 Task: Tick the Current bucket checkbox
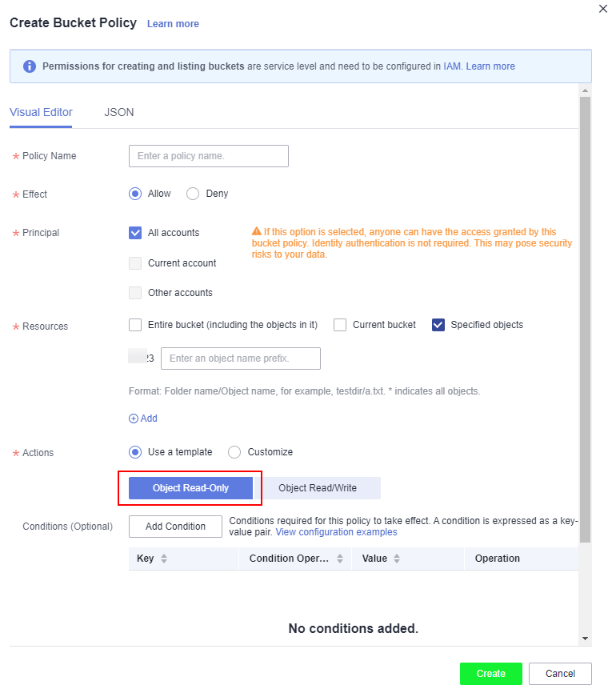tap(340, 325)
